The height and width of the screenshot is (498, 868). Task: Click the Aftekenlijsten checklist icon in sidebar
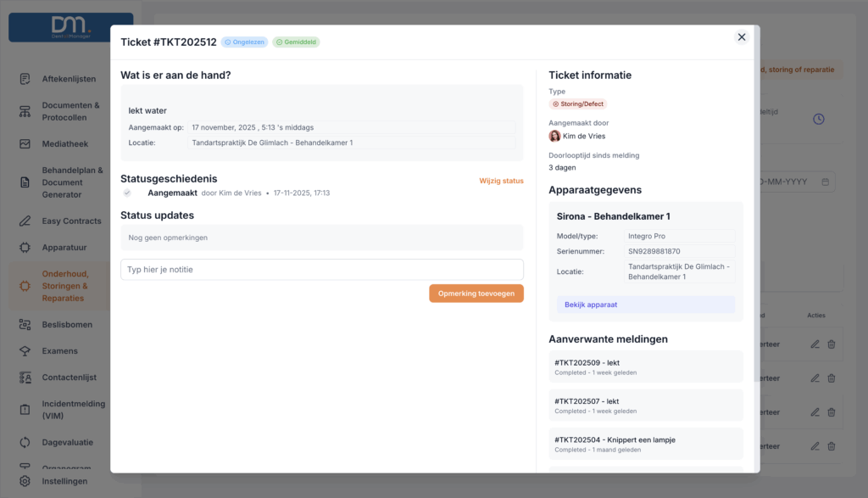coord(25,79)
